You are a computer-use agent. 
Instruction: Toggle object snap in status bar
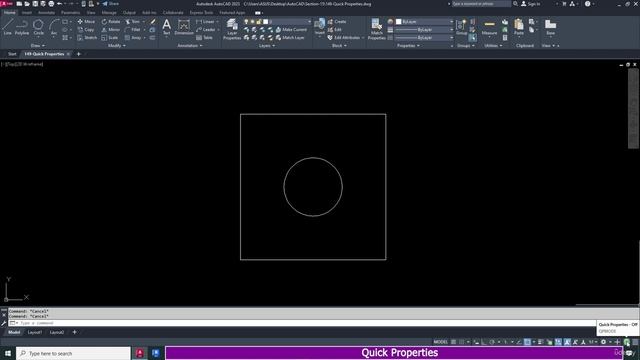(527, 342)
